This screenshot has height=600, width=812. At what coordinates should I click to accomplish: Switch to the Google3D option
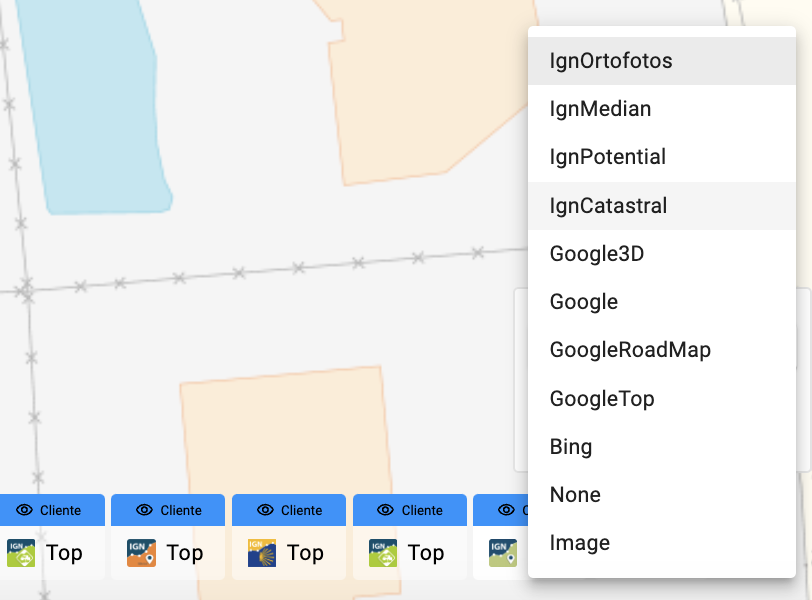point(662,254)
